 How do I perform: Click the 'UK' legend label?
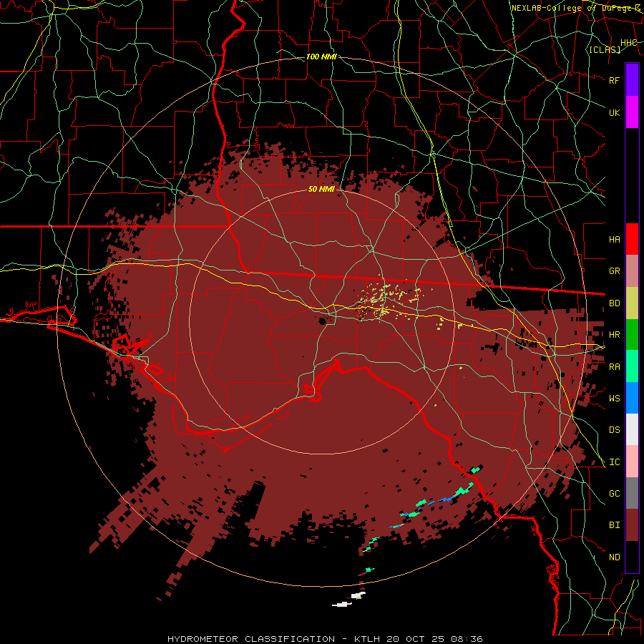click(x=614, y=112)
